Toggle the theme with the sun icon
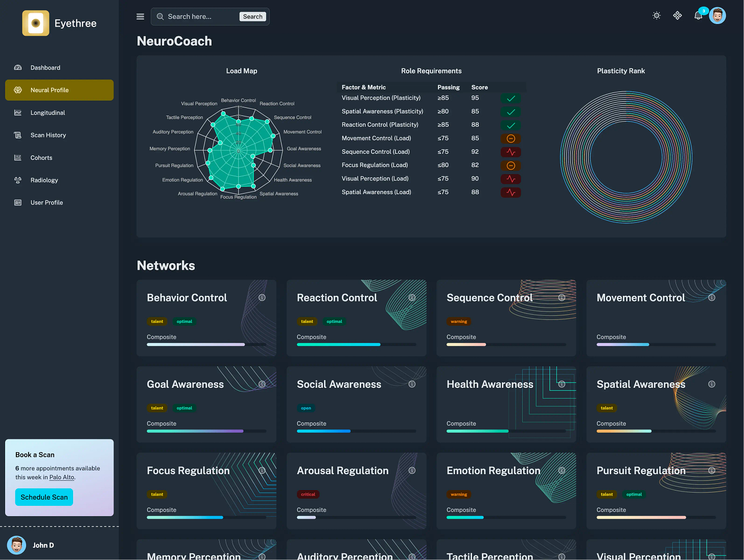The image size is (744, 560). coord(656,15)
